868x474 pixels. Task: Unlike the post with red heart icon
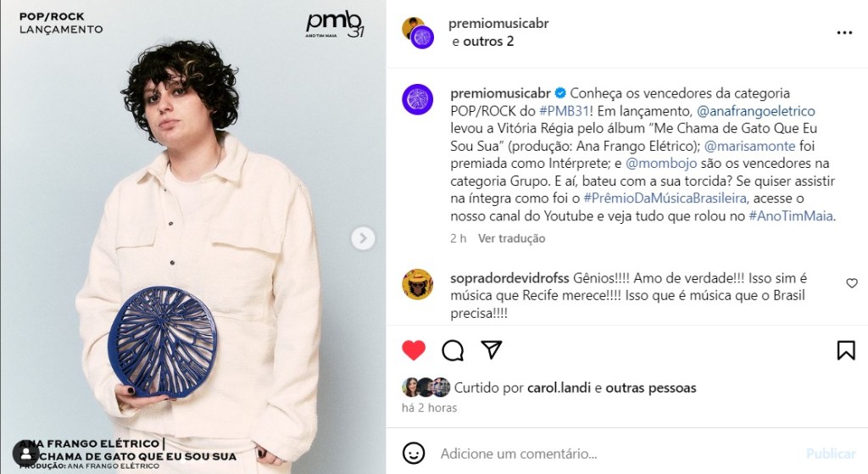[414, 350]
